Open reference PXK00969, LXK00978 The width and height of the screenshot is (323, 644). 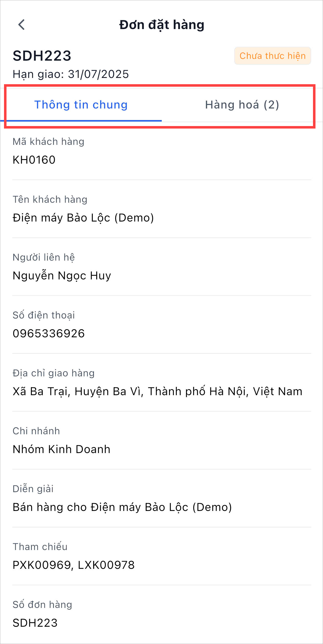click(x=74, y=565)
